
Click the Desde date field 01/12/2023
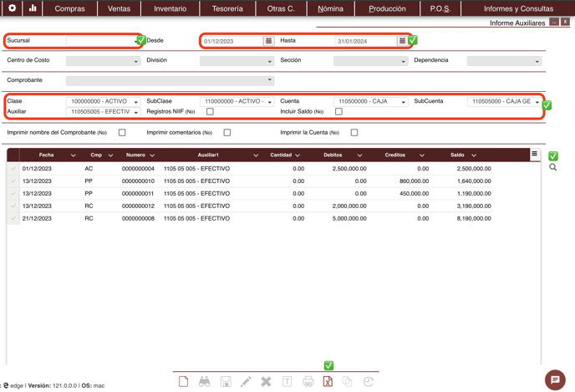coord(233,41)
